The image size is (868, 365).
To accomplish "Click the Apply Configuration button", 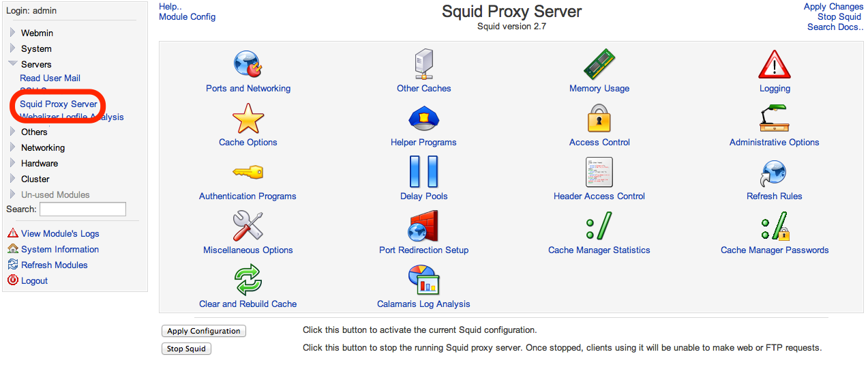I will pos(204,331).
